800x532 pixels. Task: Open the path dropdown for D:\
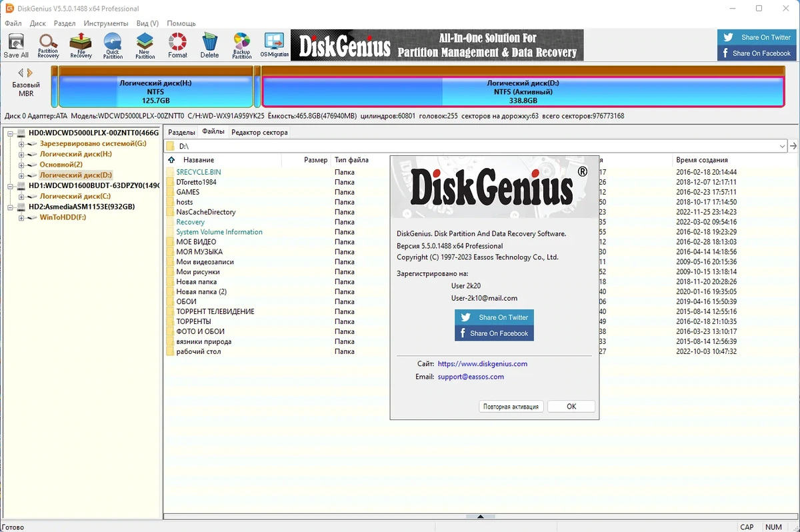pos(782,146)
